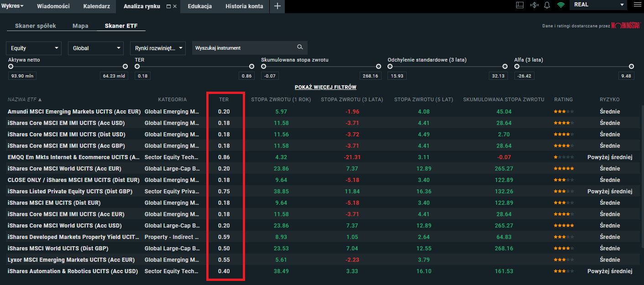This screenshot has width=644, height=285.
Task: Open the Kalendarz tab
Action: pos(96,6)
